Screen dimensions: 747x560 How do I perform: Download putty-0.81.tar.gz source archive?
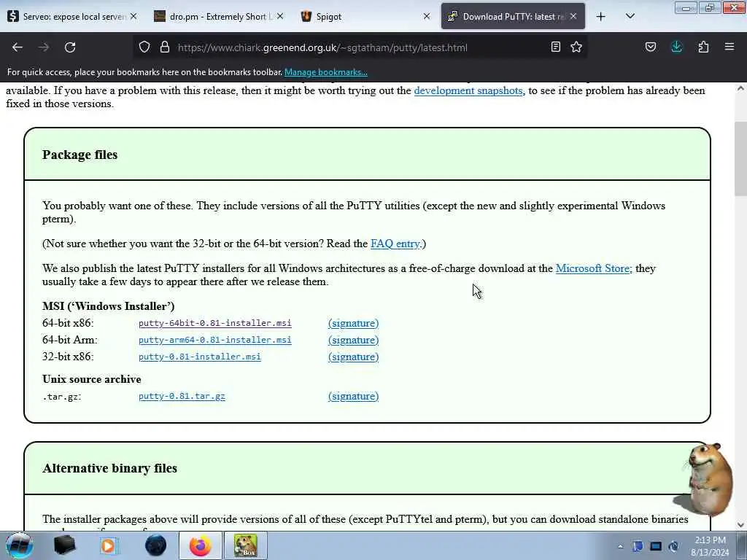(182, 396)
